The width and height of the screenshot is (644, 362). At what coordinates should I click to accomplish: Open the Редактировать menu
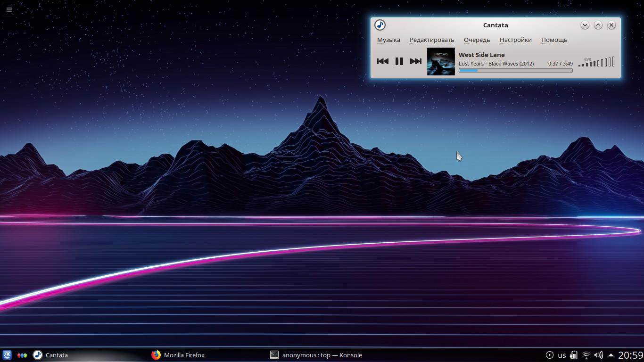click(x=432, y=40)
